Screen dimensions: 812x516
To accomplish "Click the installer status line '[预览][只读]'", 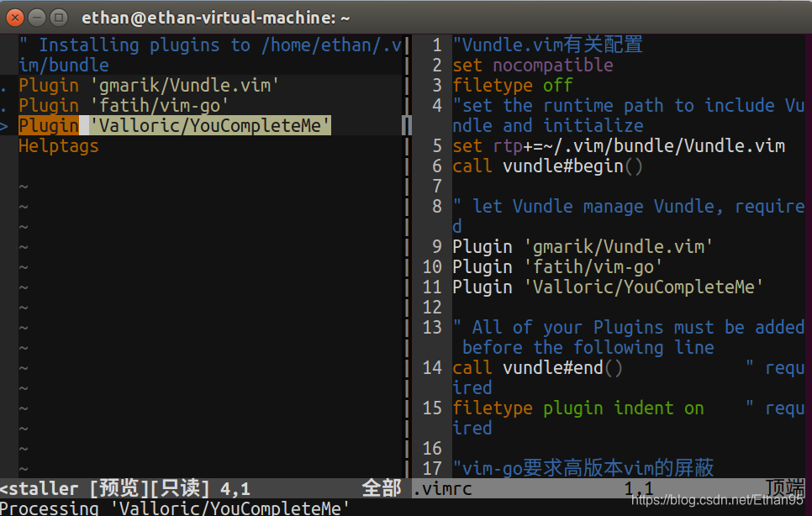I will click(x=150, y=488).
